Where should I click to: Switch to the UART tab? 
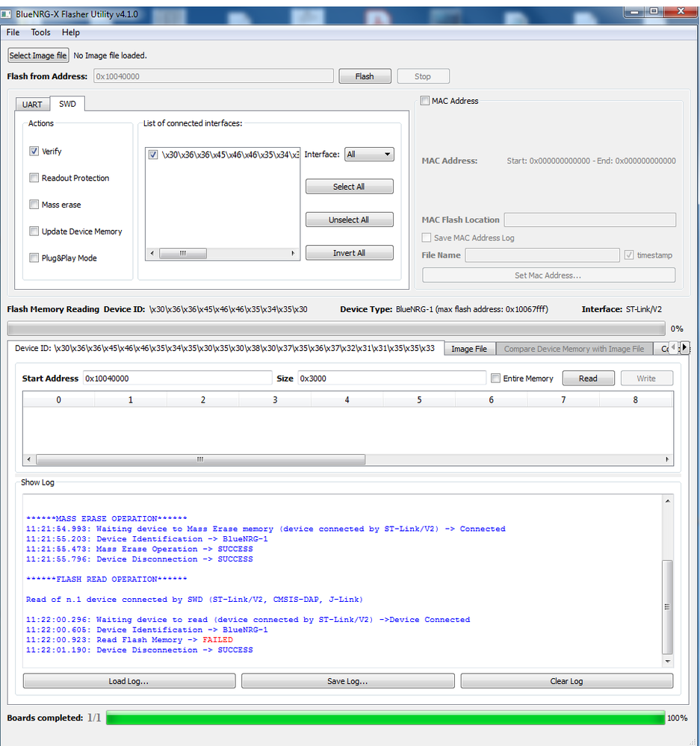[32, 105]
